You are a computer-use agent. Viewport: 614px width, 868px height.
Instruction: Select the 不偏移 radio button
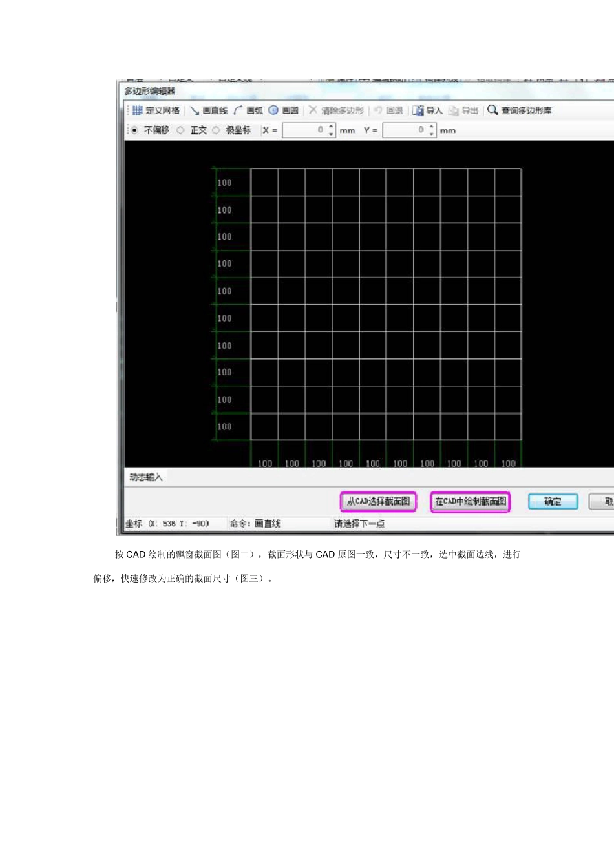(134, 130)
